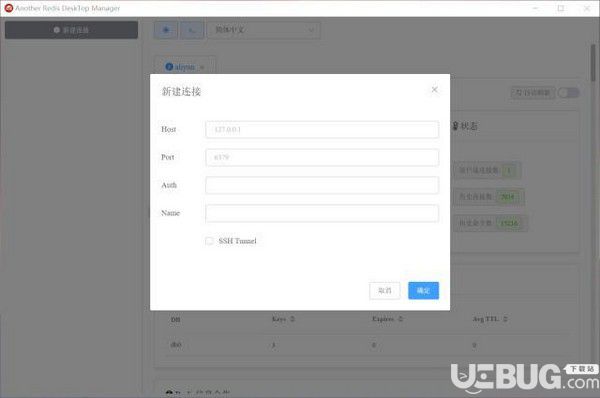Enable the SSH Tunnel checkbox

(x=209, y=241)
